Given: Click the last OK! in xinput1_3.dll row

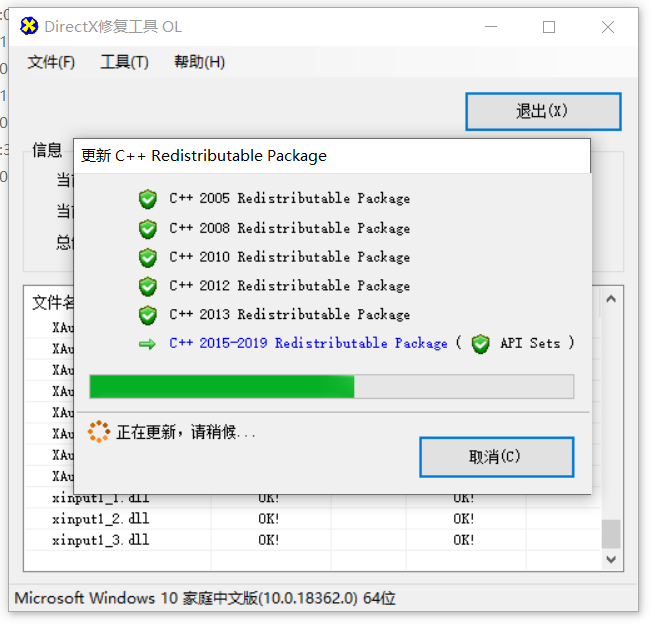Looking at the screenshot, I should (x=464, y=540).
